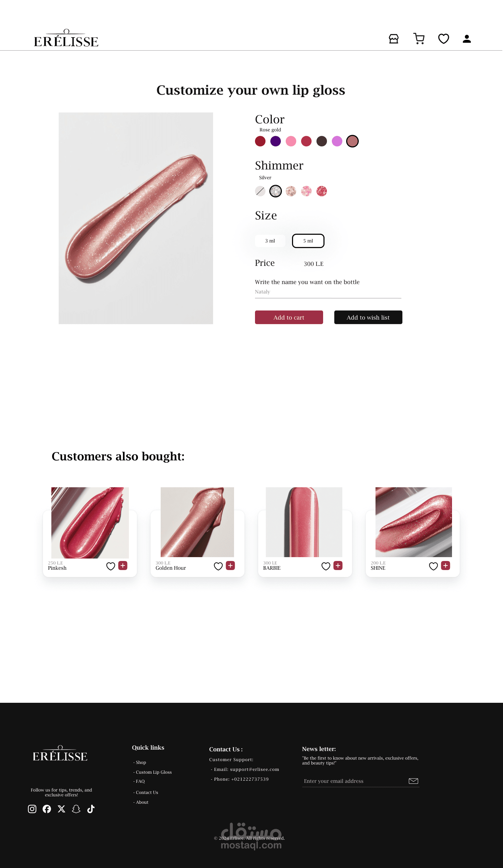The width and height of the screenshot is (503, 868).
Task: Open the FAQ quick link
Action: point(139,781)
